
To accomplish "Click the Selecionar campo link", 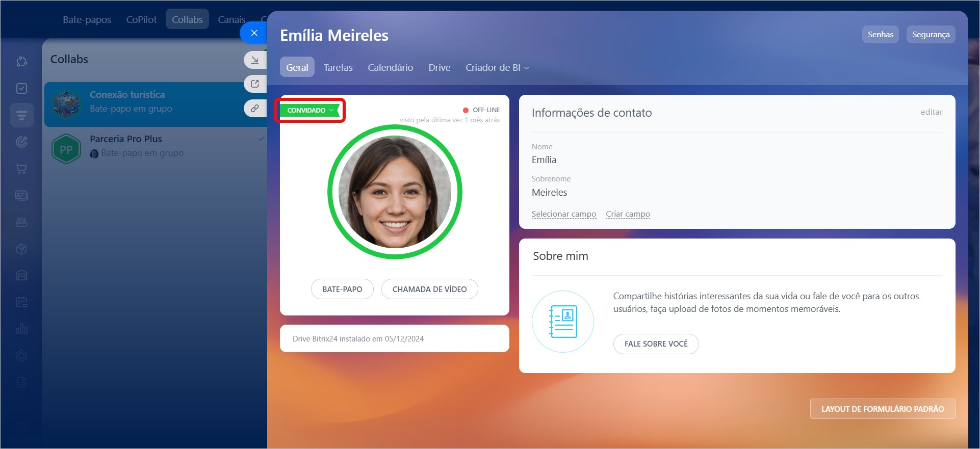I will click(x=563, y=214).
